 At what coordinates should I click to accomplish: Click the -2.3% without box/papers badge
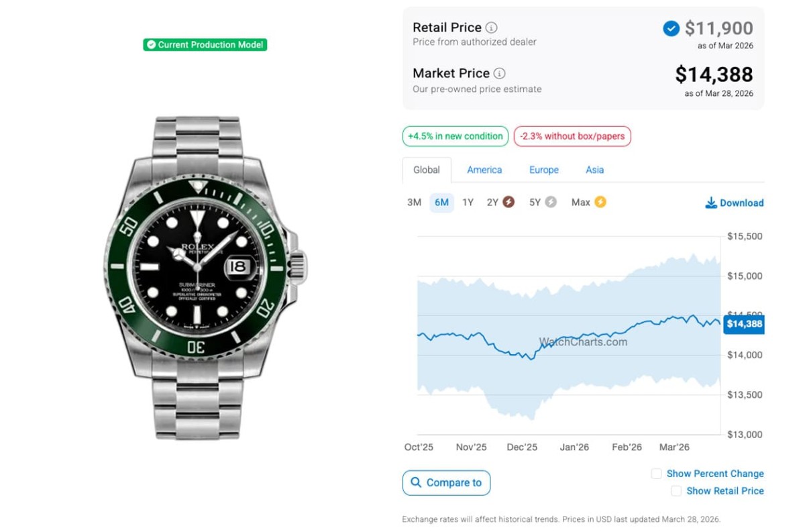click(572, 136)
